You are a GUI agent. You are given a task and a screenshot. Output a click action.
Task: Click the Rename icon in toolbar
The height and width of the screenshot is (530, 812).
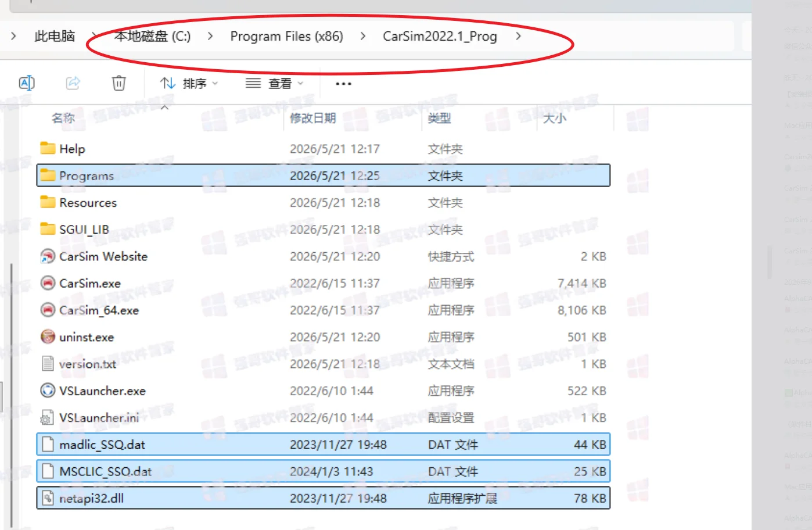click(x=27, y=83)
